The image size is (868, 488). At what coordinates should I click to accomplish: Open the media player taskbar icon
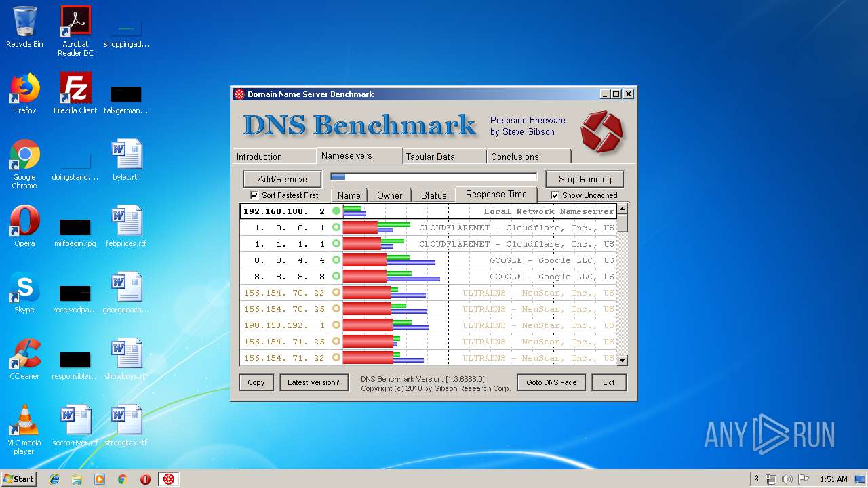100,479
